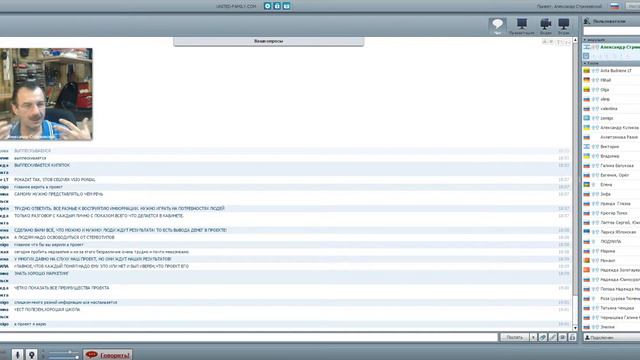The image size is (640, 360).
Task: Open the dropdown arrow next to Send
Action: click(x=533, y=338)
